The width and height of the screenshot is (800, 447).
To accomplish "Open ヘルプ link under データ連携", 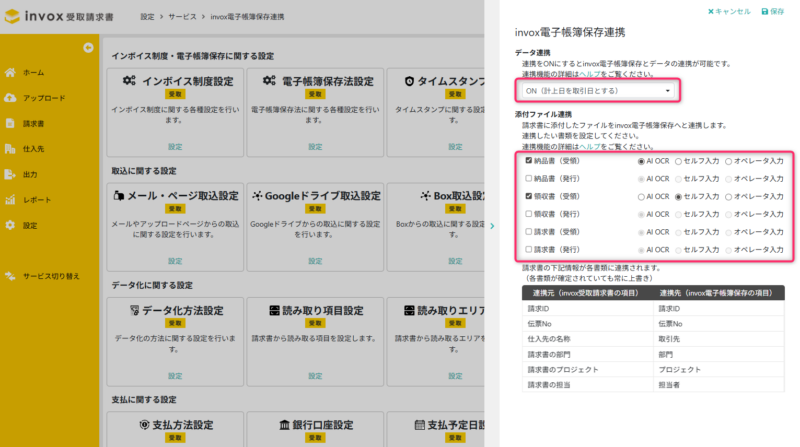I will pyautogui.click(x=590, y=74).
